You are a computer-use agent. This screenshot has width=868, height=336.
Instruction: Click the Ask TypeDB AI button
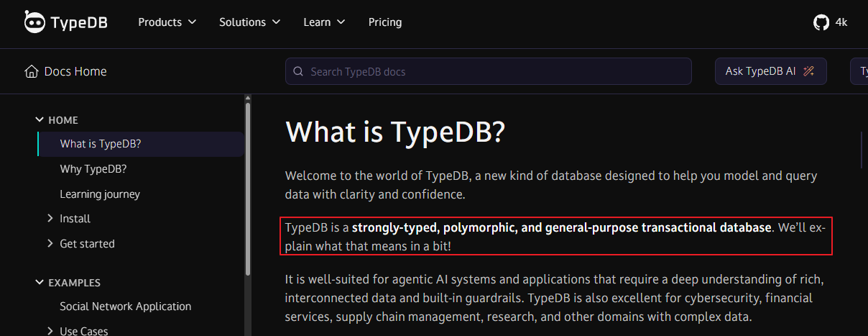770,71
